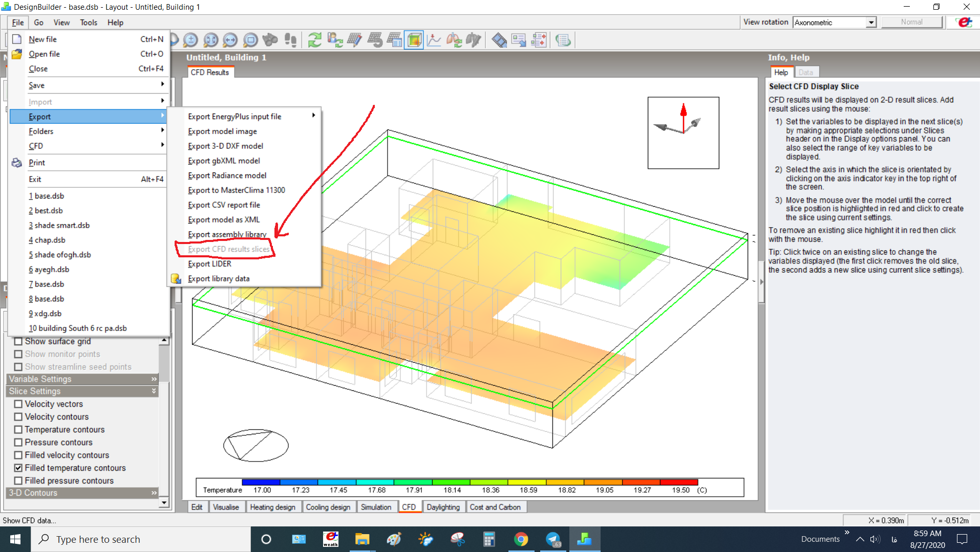Enable Filled pressure contours
The image size is (980, 552).
pyautogui.click(x=18, y=481)
